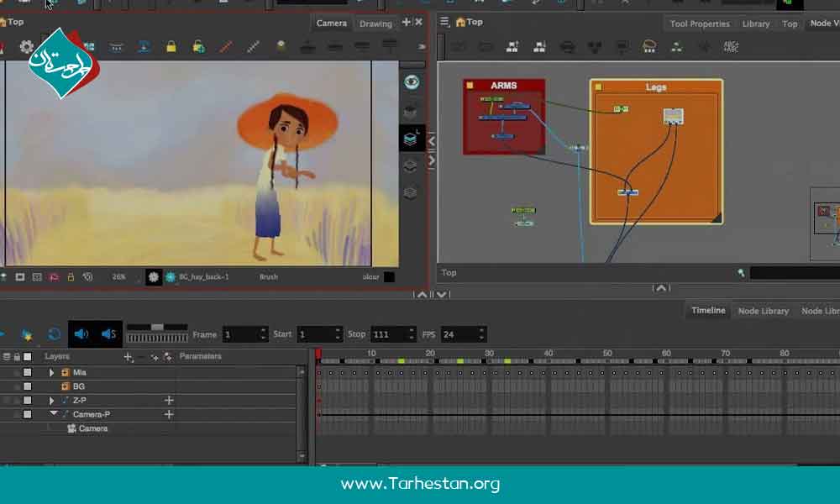Screen dimensions: 840x504
Task: Click the collapse arrow under the Node View
Action: point(661,288)
